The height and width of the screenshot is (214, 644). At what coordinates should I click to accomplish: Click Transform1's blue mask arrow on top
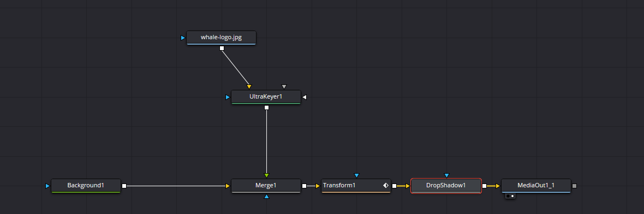tap(356, 175)
